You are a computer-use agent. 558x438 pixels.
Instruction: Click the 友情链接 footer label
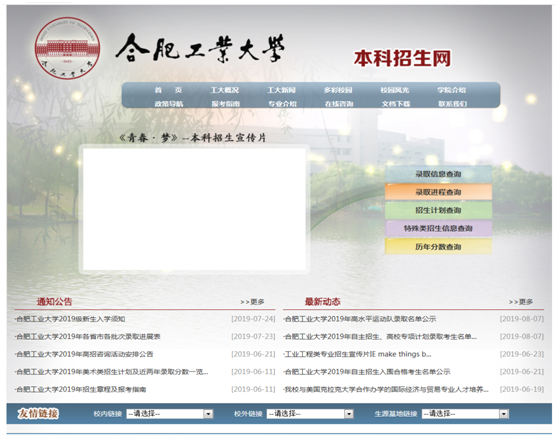38,413
